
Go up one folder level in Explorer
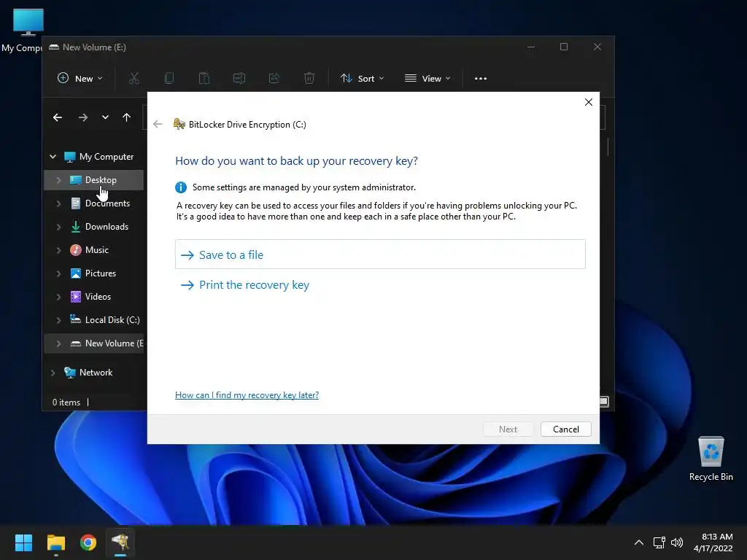pyautogui.click(x=126, y=117)
